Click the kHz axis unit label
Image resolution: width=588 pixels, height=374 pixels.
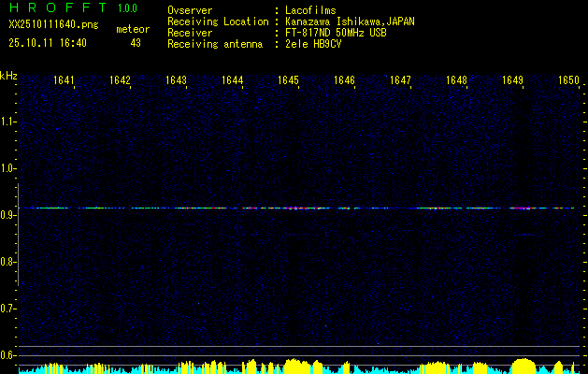(x=8, y=76)
